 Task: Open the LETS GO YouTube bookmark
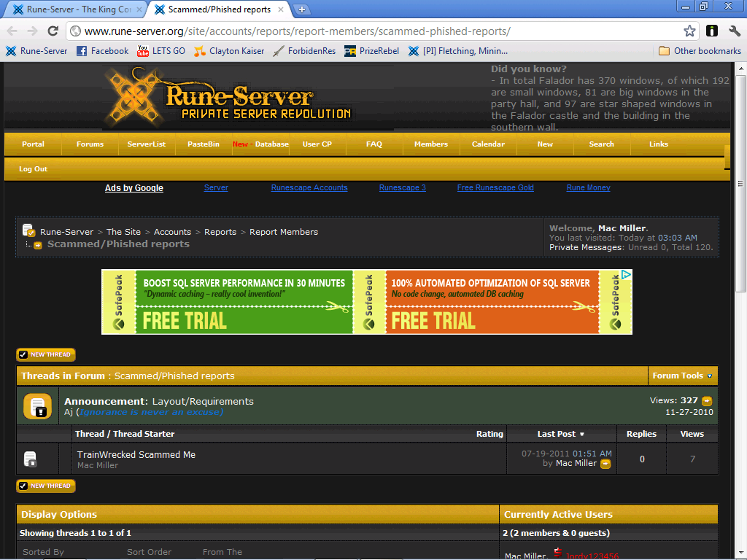tap(161, 51)
